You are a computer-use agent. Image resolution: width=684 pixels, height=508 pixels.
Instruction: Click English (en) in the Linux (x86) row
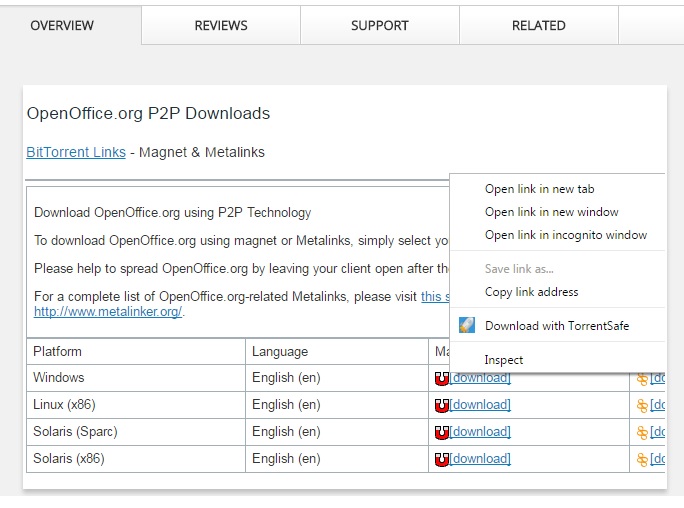click(x=286, y=405)
